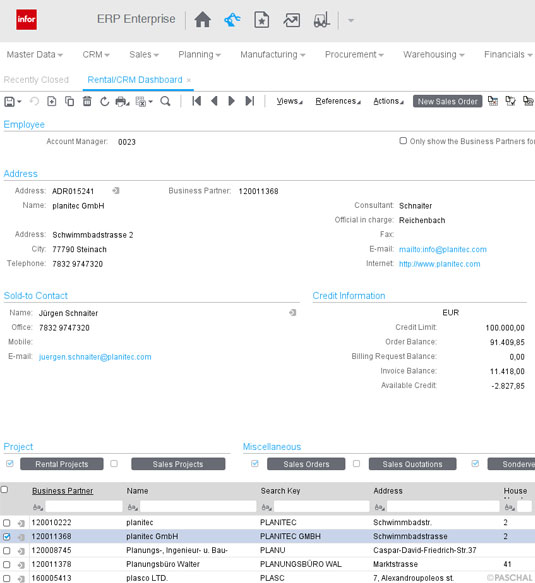Jump to the last record
The width and height of the screenshot is (535, 583).
pos(250,101)
